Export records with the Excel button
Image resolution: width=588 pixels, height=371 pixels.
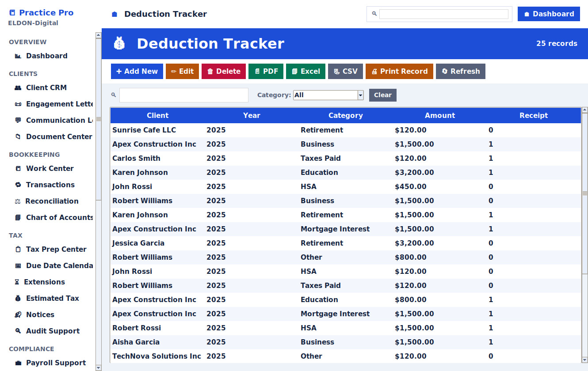coord(305,72)
